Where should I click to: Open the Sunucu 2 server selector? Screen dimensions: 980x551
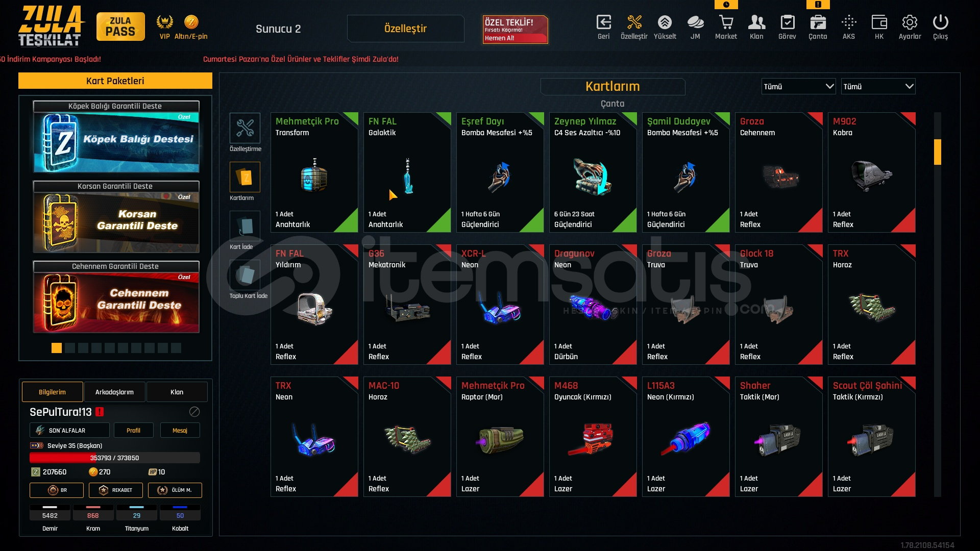[x=278, y=29]
